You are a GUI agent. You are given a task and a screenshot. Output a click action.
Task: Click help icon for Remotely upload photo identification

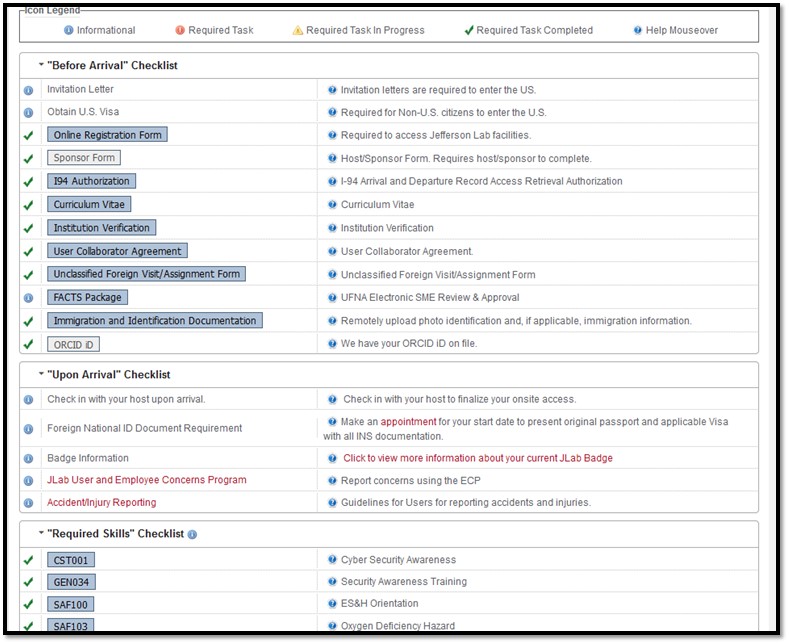coord(332,320)
